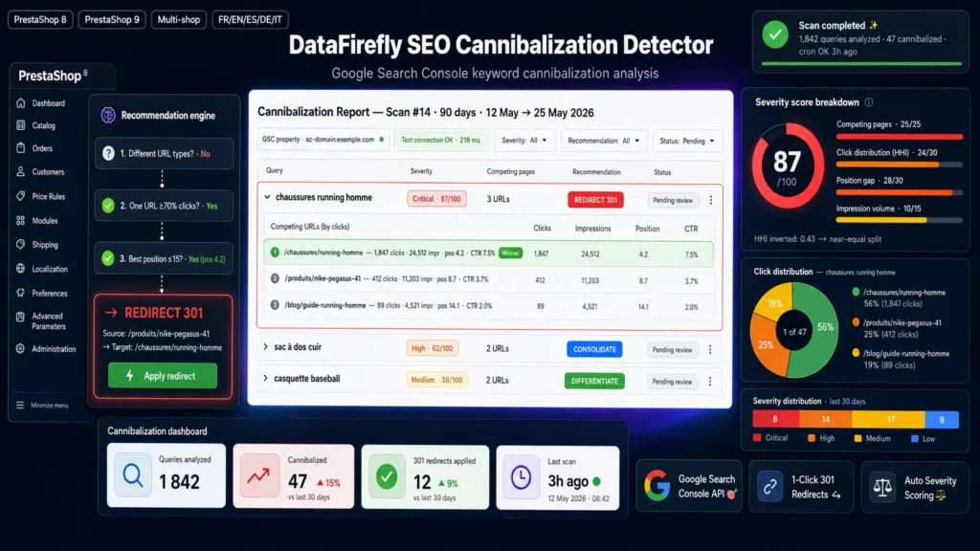This screenshot has width=980, height=551.
Task: Expand the casquette baseball row
Action: (266, 379)
